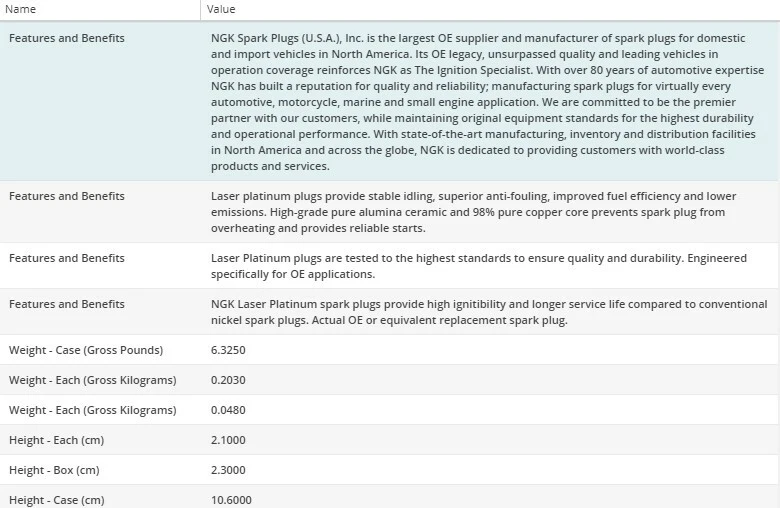The width and height of the screenshot is (780, 508).
Task: Click the 'high ignitibility and longer service life' text
Action: click(x=489, y=312)
